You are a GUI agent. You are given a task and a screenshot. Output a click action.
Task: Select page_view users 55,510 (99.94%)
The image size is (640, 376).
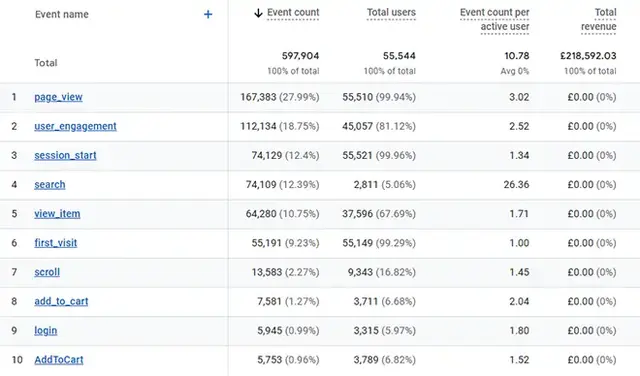tap(379, 97)
